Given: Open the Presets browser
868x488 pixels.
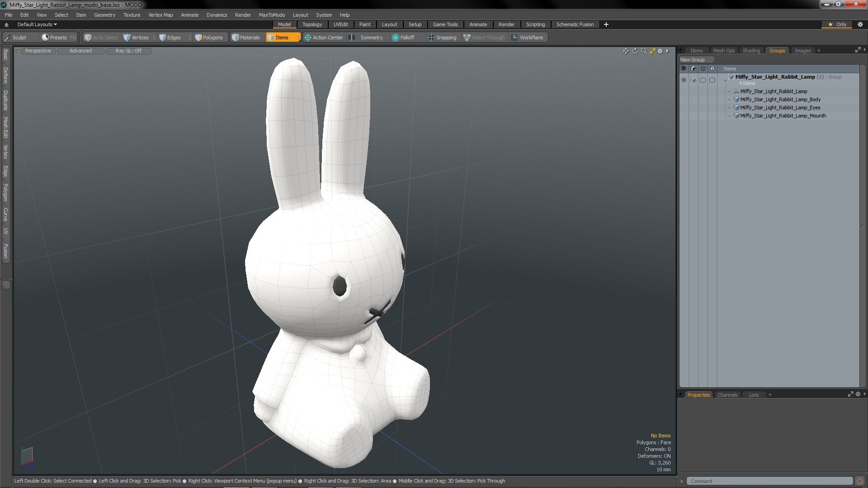Looking at the screenshot, I should (x=58, y=38).
